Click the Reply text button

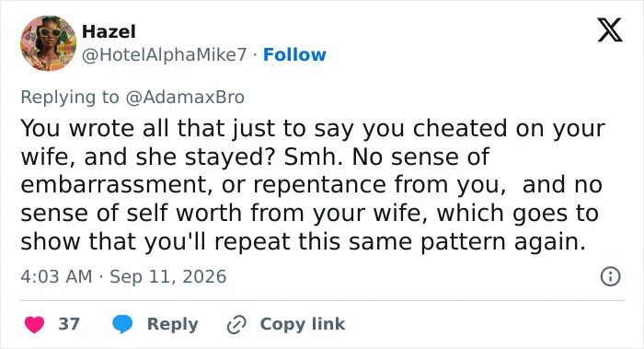pos(173,324)
